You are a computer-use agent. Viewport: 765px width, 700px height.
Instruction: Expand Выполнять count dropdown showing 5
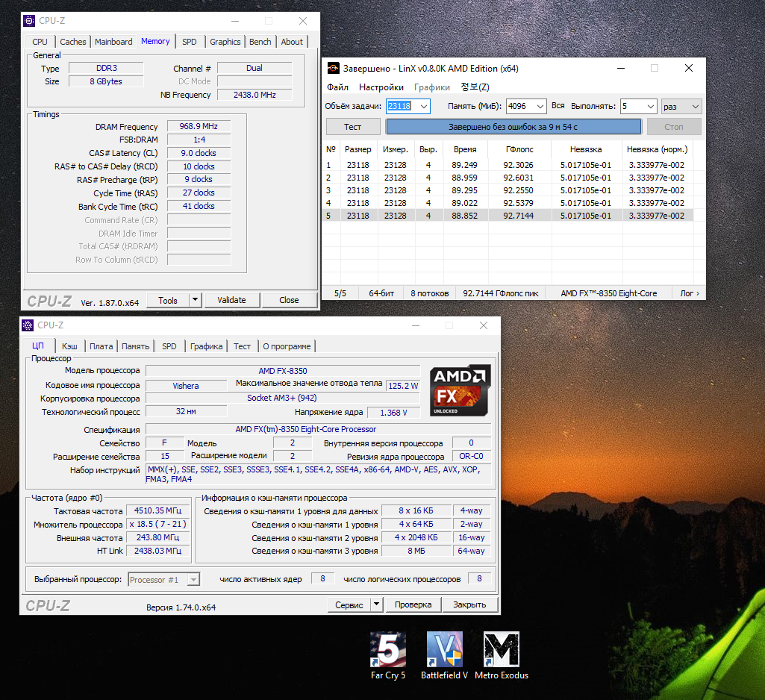(x=650, y=106)
